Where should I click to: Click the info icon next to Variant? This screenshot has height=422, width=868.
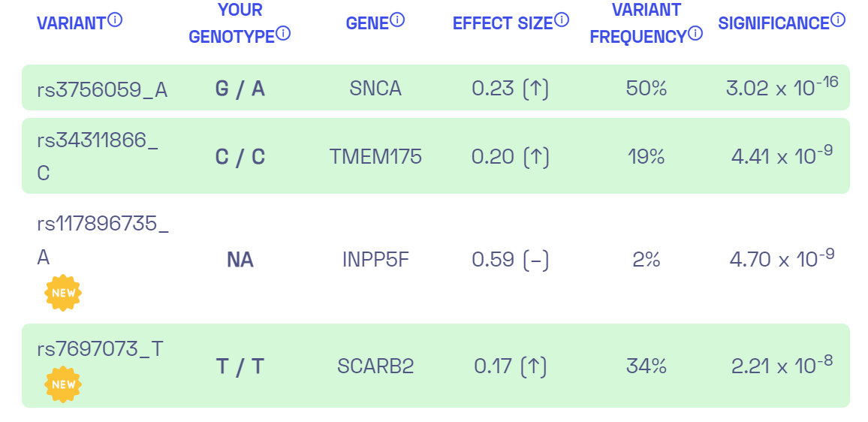(115, 20)
